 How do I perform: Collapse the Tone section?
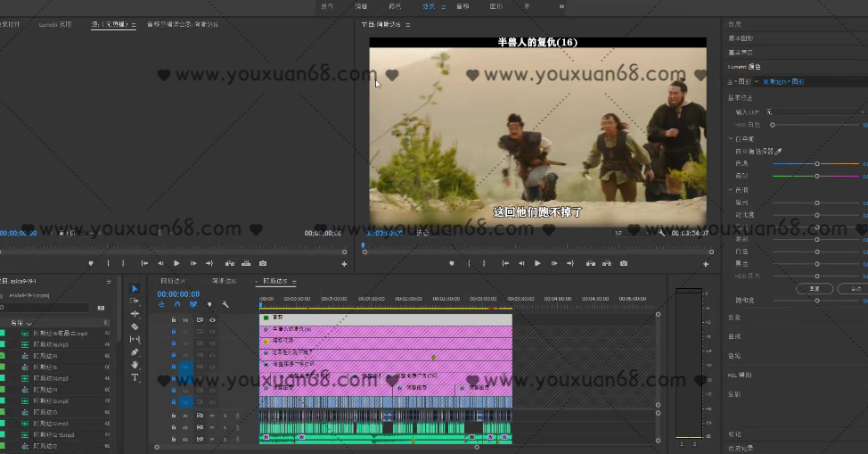click(731, 190)
